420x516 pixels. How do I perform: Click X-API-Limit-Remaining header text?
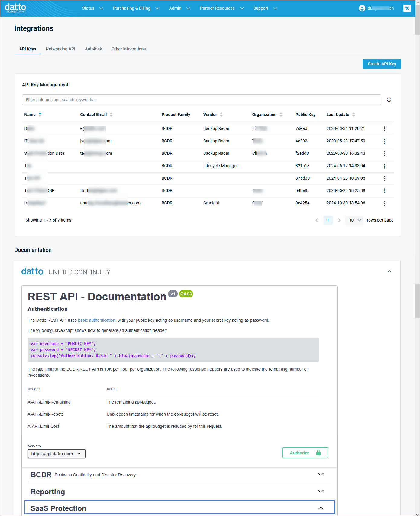coord(49,402)
